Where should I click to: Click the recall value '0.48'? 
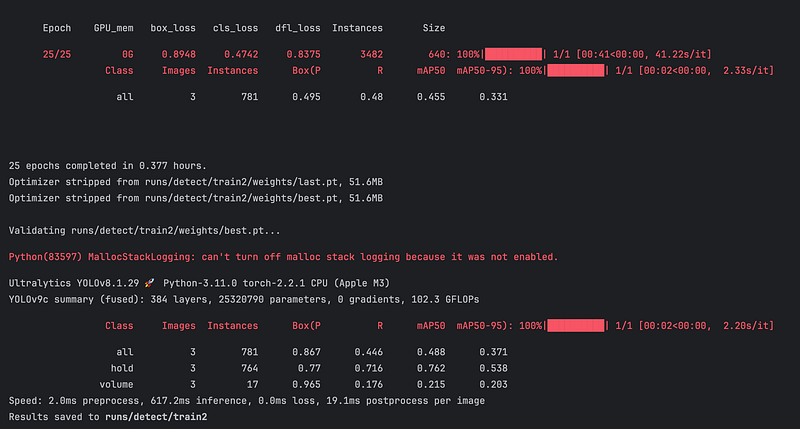coord(371,96)
